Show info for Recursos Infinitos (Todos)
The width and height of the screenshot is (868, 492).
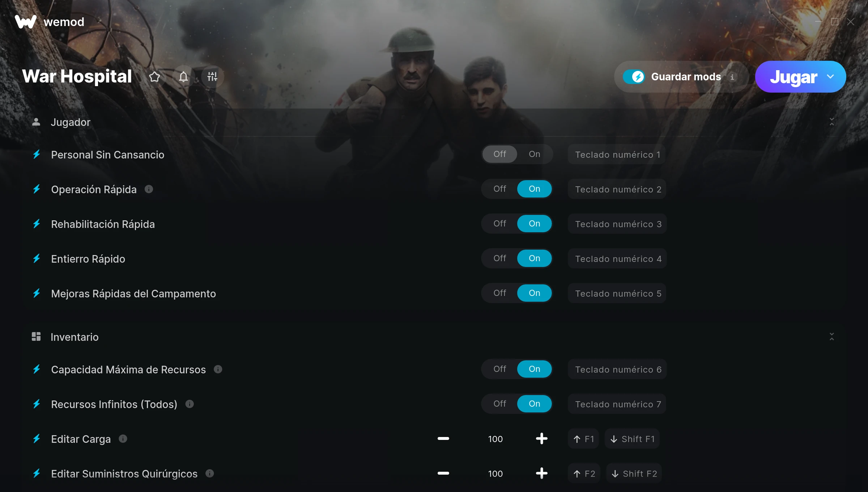tap(190, 404)
